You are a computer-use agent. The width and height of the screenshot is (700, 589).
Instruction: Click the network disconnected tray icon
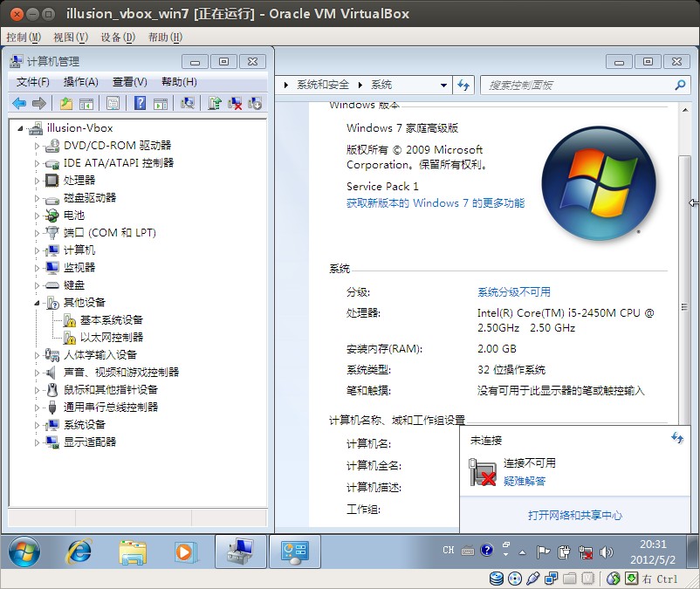click(x=586, y=552)
